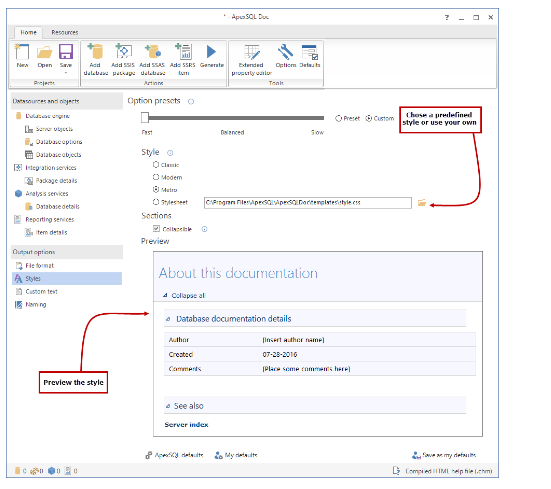Click the Defaults icon in Tools
Viewport: 551px width, 489px height.
coord(310,52)
